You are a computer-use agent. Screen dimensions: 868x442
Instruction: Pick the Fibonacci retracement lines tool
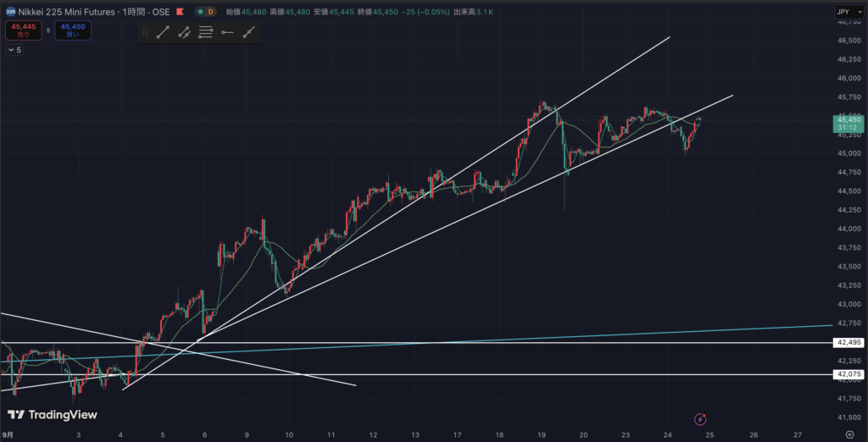[x=206, y=32]
